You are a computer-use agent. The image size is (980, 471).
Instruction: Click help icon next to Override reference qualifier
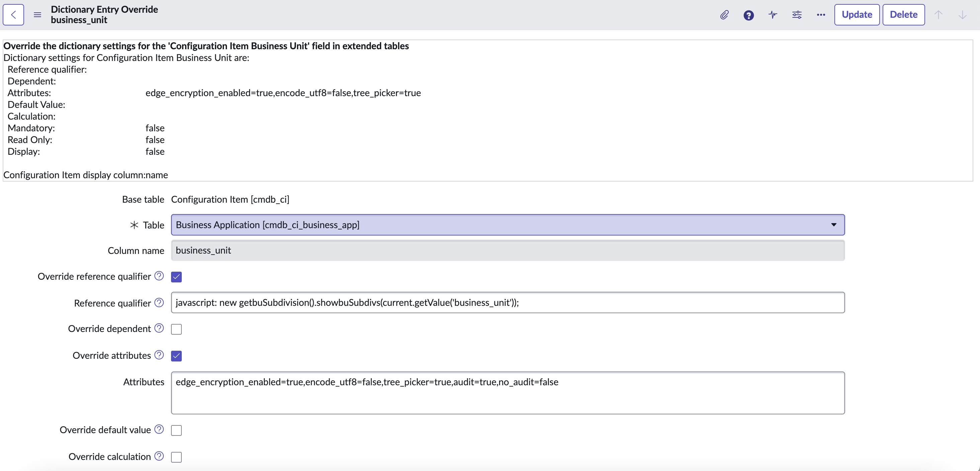coord(159,276)
